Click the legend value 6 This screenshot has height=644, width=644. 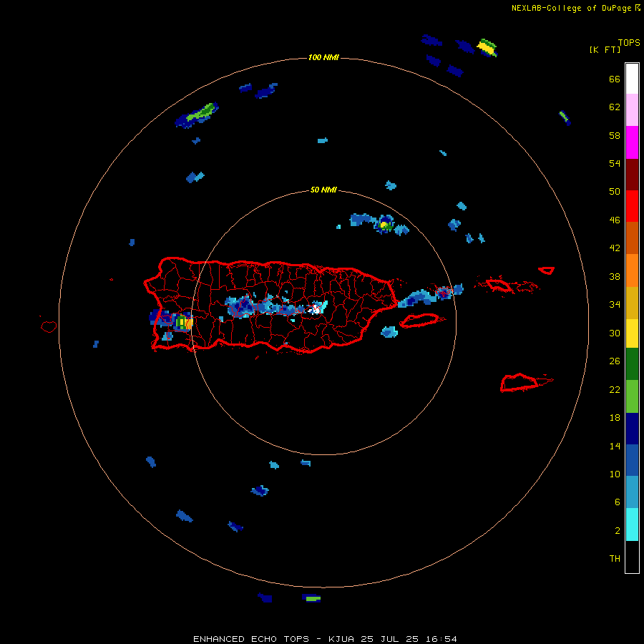[618, 502]
